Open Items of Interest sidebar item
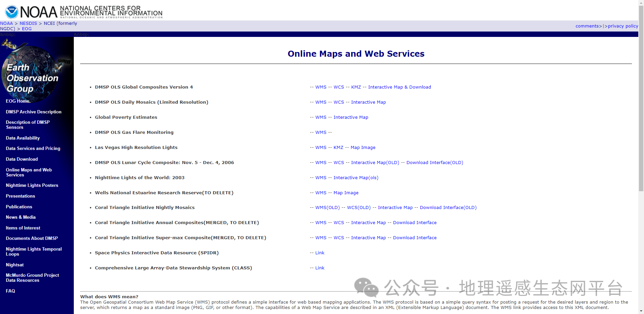644x314 pixels. click(x=23, y=228)
